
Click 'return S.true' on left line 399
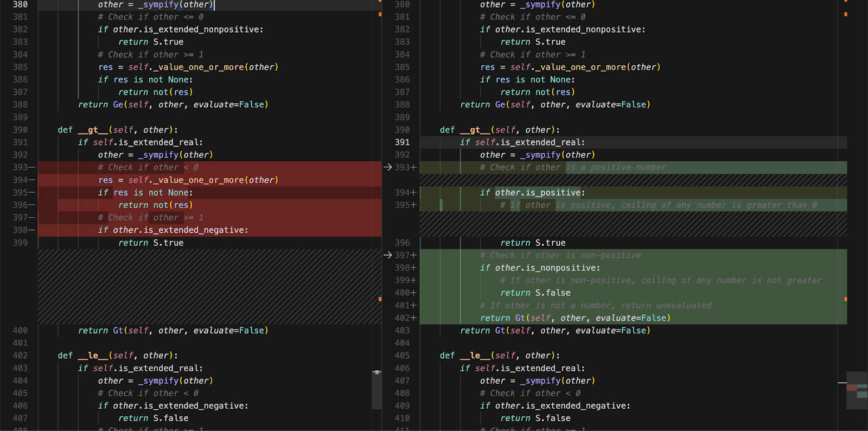pyautogui.click(x=151, y=243)
